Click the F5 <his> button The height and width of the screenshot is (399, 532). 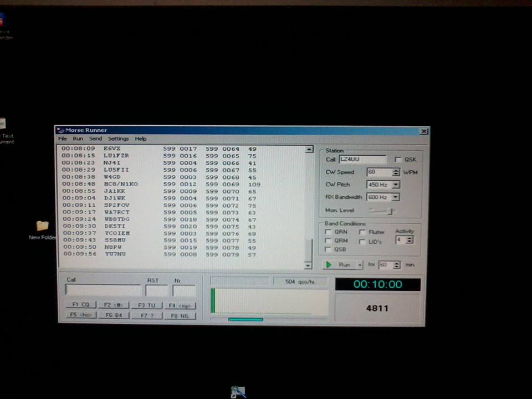[x=81, y=315]
